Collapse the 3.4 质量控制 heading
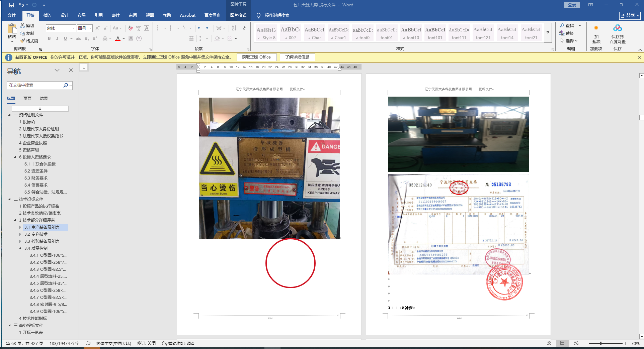644x349 pixels. point(20,248)
